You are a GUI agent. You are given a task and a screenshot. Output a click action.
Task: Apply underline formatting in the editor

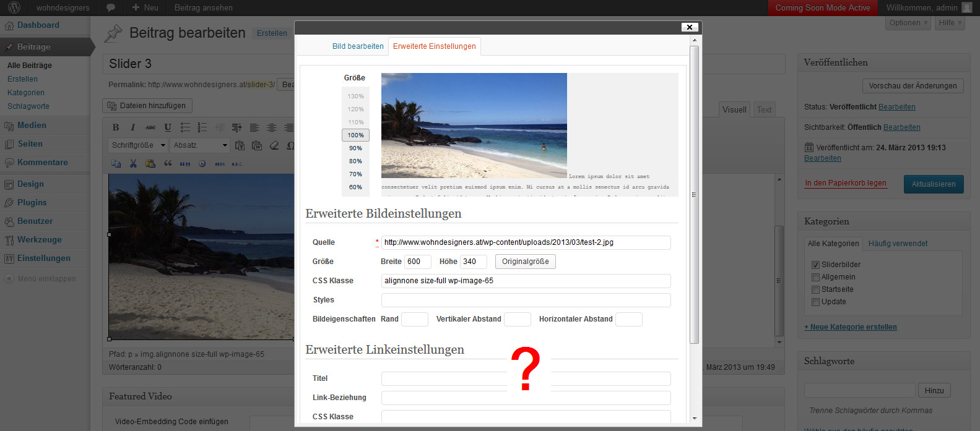pyautogui.click(x=168, y=127)
